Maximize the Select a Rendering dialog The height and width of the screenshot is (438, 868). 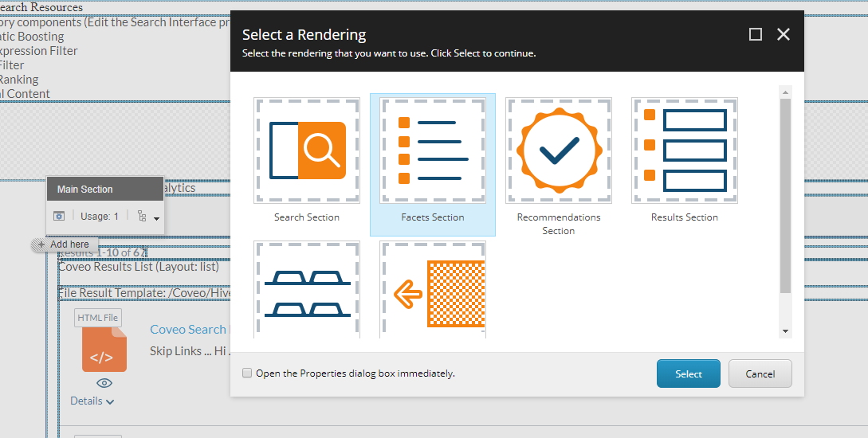point(756,34)
